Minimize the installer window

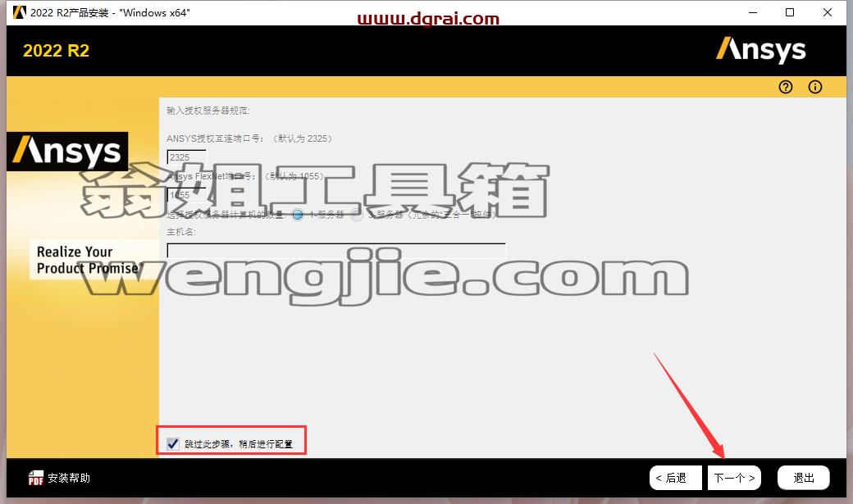[753, 12]
